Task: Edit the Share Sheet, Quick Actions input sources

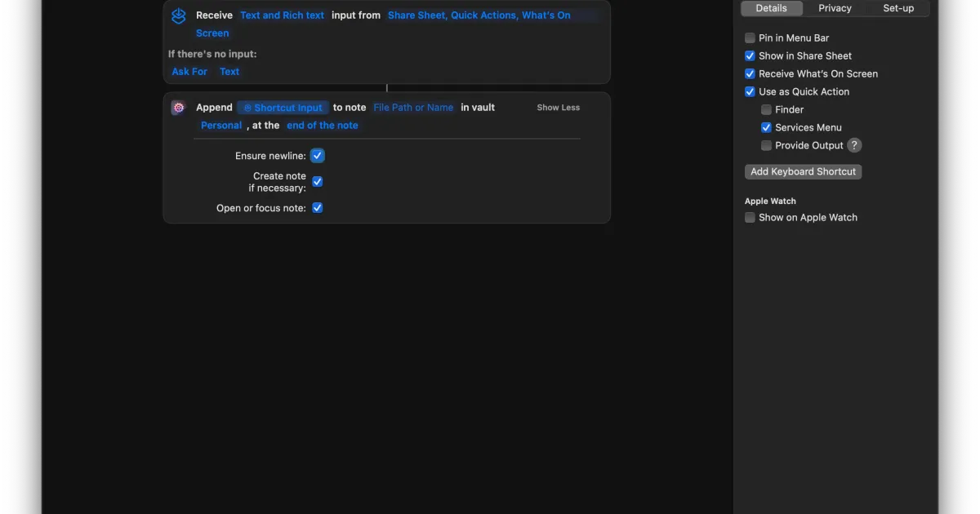Action: click(479, 16)
